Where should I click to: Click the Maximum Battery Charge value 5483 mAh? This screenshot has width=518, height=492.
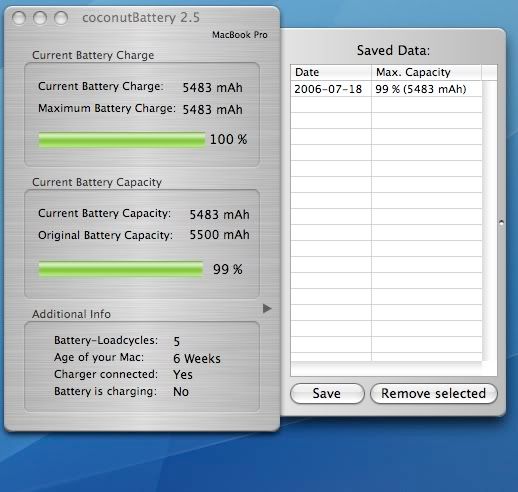[x=212, y=109]
